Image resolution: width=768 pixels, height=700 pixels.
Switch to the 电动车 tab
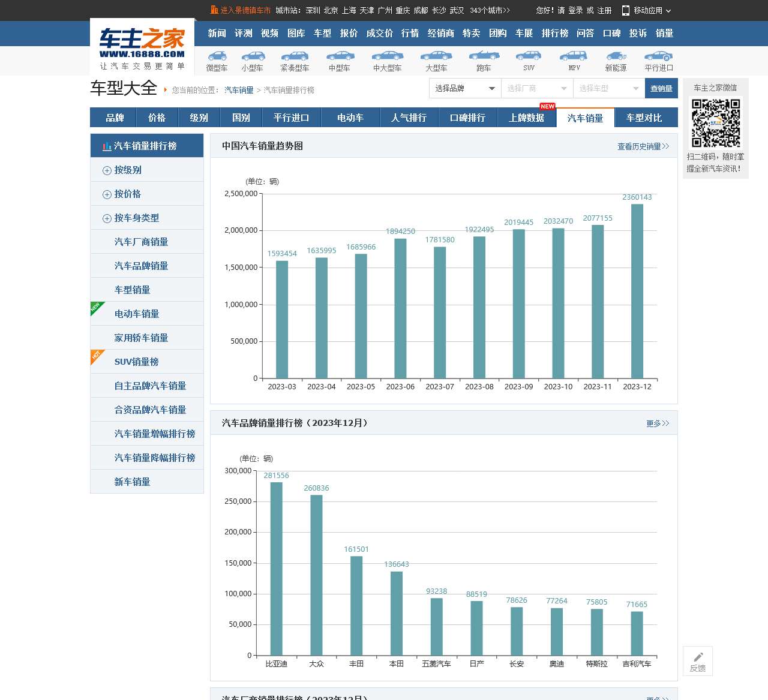tap(350, 118)
